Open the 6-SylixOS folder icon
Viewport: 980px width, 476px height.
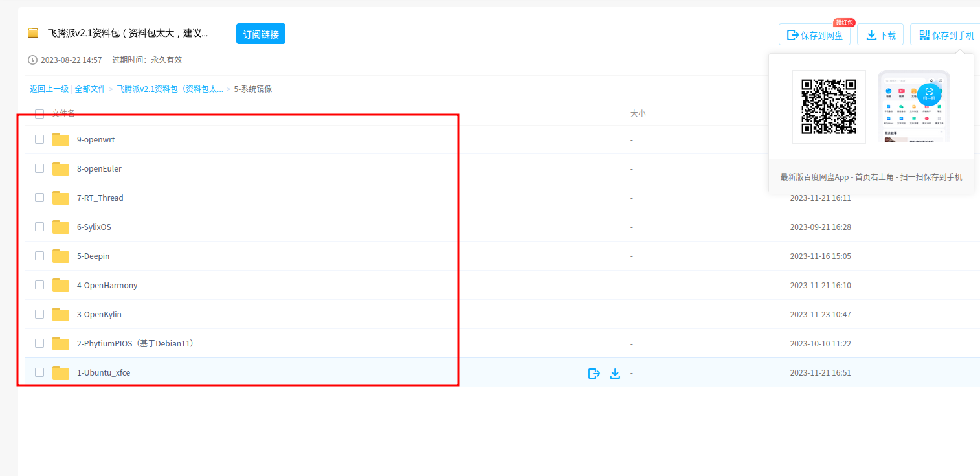click(61, 227)
